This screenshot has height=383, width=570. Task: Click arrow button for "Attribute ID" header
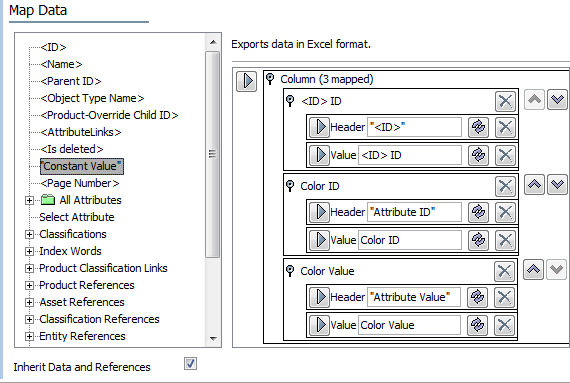coord(320,212)
